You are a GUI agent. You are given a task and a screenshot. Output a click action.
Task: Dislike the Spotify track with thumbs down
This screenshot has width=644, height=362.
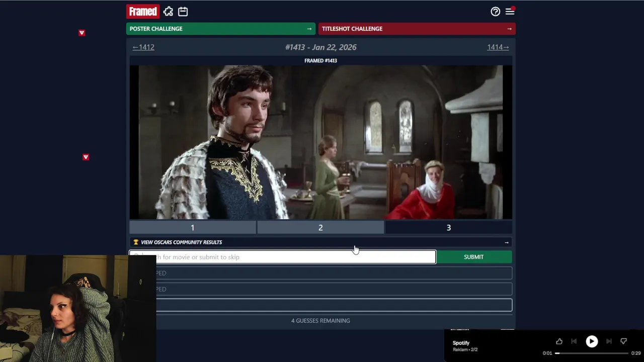coord(624,341)
